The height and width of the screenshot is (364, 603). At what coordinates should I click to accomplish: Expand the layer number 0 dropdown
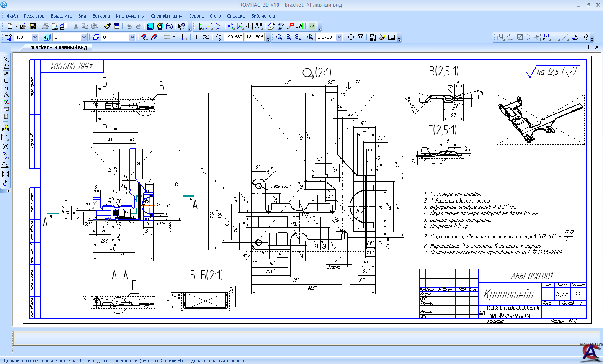132,37
